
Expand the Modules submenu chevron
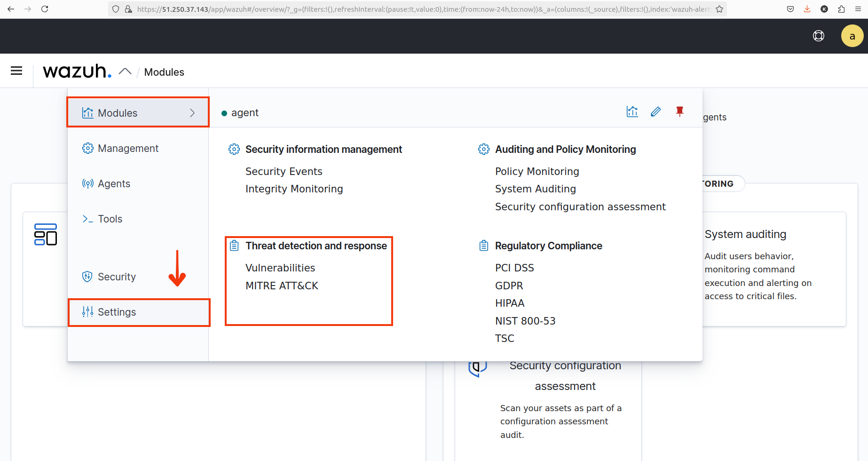click(192, 113)
